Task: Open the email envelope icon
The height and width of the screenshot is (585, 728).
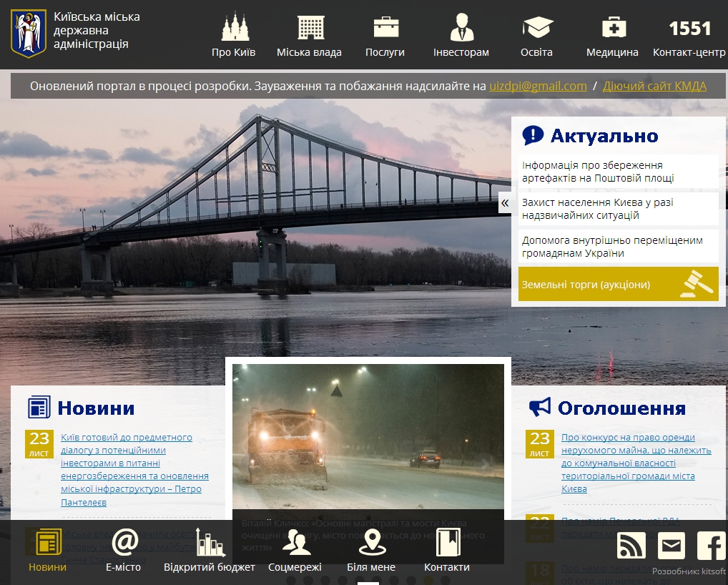Action: click(x=671, y=546)
